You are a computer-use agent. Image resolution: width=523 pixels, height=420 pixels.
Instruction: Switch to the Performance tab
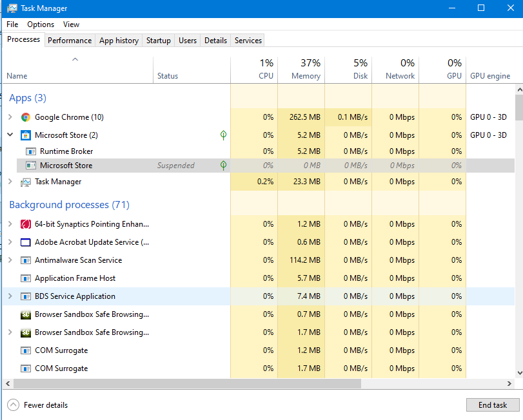coord(70,41)
